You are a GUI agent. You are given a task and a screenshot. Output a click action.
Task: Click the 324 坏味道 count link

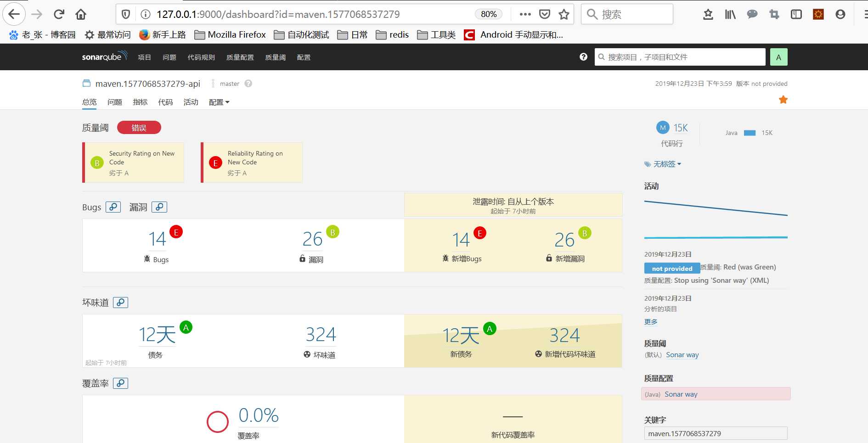321,335
